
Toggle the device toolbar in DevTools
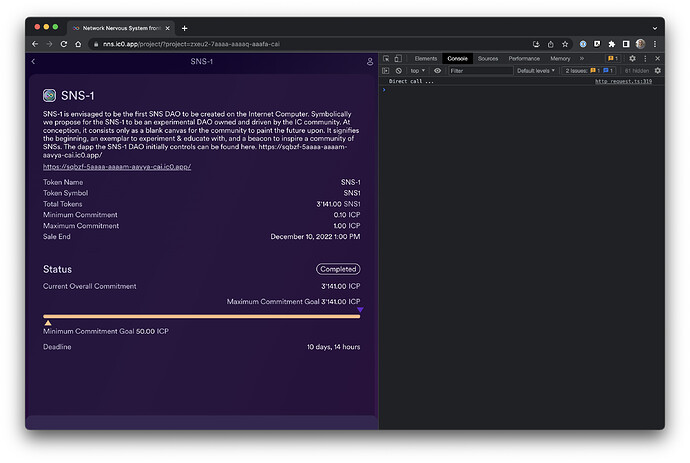point(398,59)
